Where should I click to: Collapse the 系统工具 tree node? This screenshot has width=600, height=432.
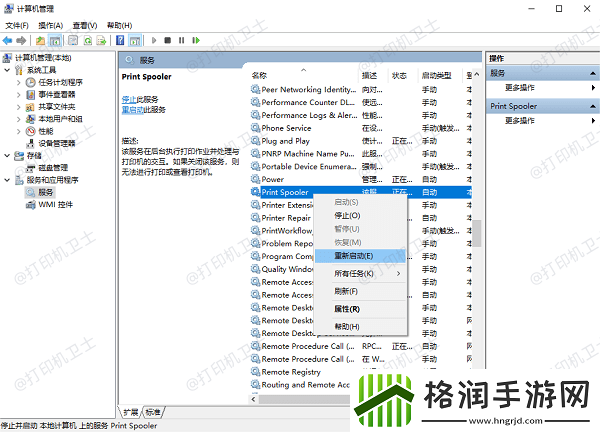pos(9,70)
